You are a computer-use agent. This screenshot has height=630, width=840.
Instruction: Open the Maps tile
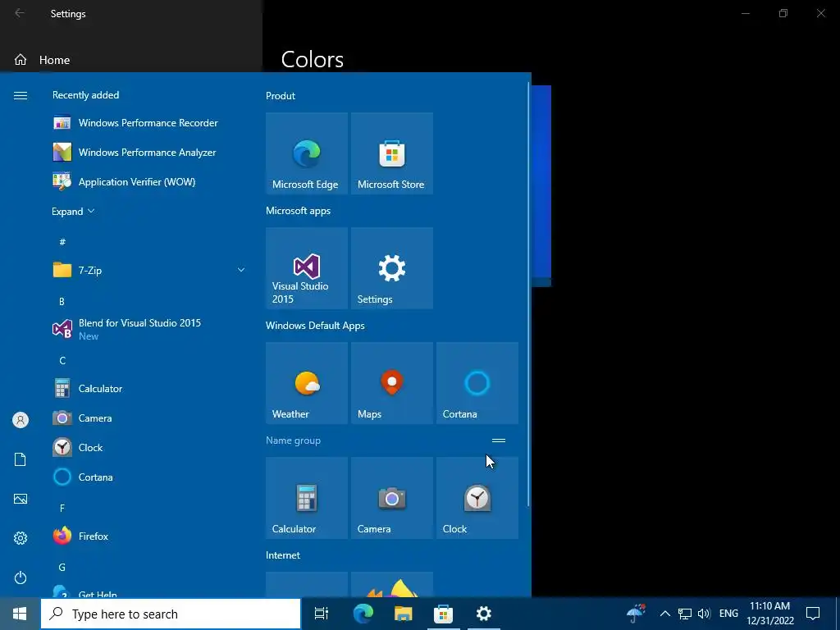click(x=391, y=383)
